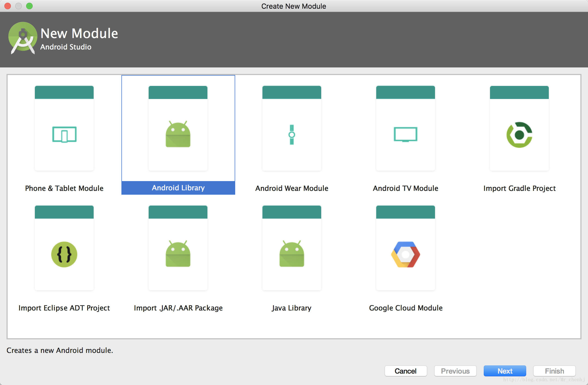Click the Android TV Module label
This screenshot has width=588, height=385.
point(406,188)
